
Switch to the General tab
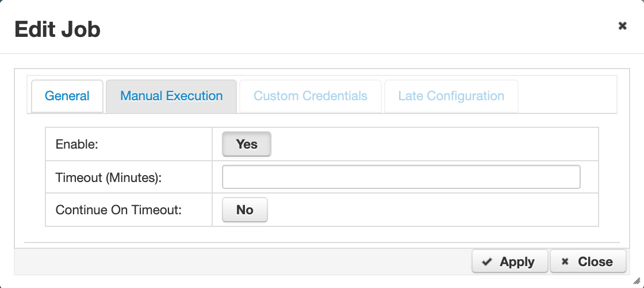[x=67, y=96]
